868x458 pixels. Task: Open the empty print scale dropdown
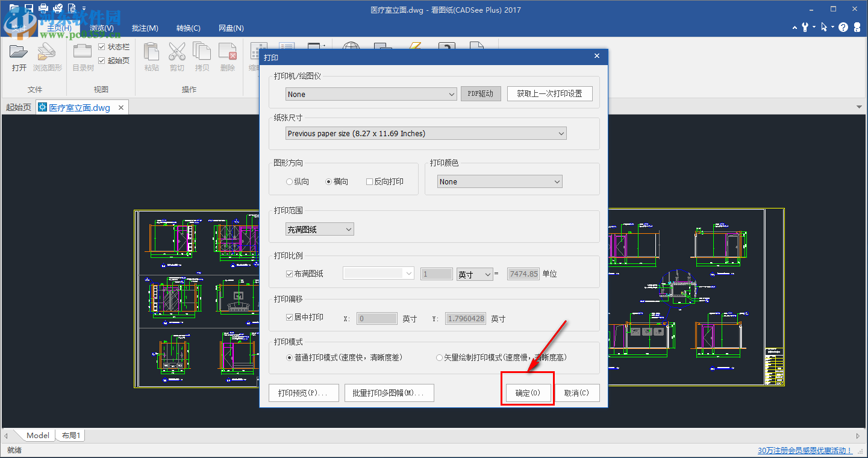378,274
